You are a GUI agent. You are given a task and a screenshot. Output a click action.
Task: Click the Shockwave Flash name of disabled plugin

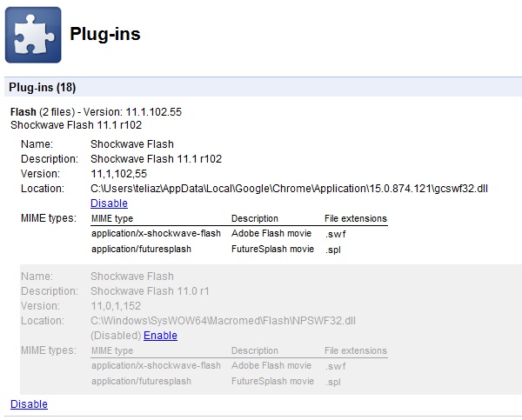pos(132,277)
